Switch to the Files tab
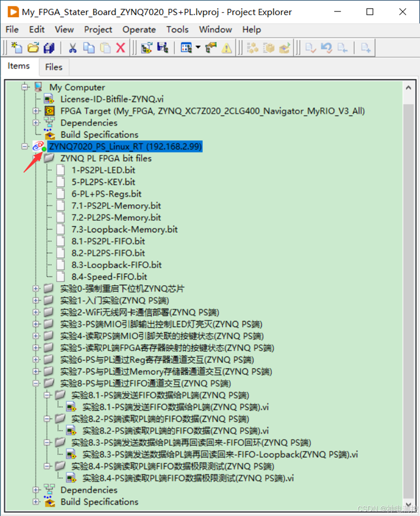This screenshot has height=516, width=420. [x=53, y=67]
